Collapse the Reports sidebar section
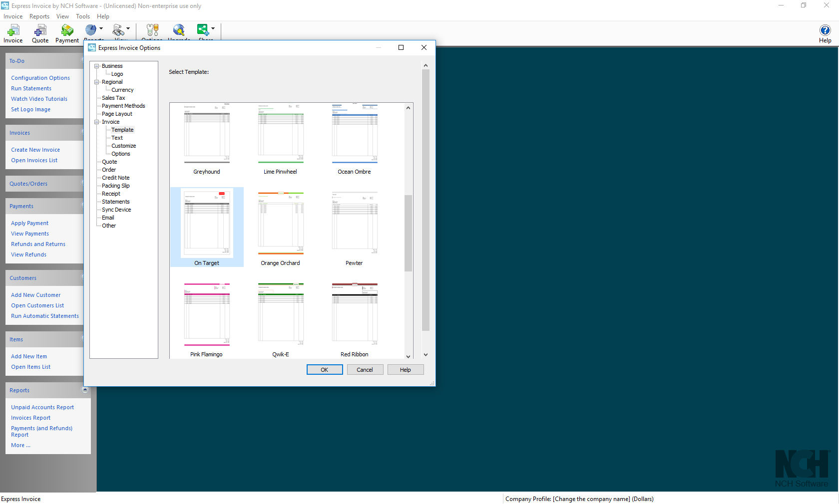 85,390
